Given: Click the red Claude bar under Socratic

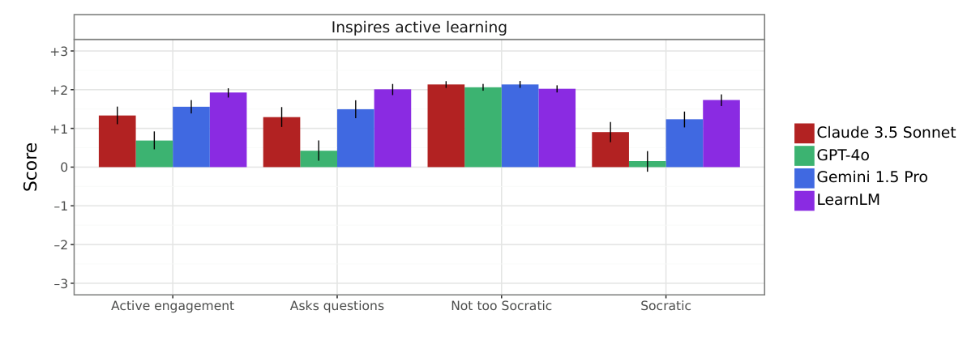Looking at the screenshot, I should (610, 150).
